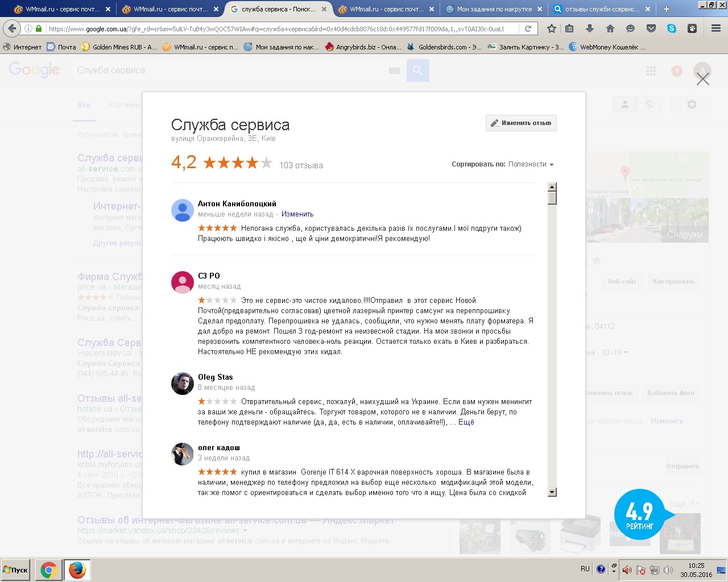The image size is (728, 582).
Task: Show site info via the green padlock
Action: (x=39, y=28)
